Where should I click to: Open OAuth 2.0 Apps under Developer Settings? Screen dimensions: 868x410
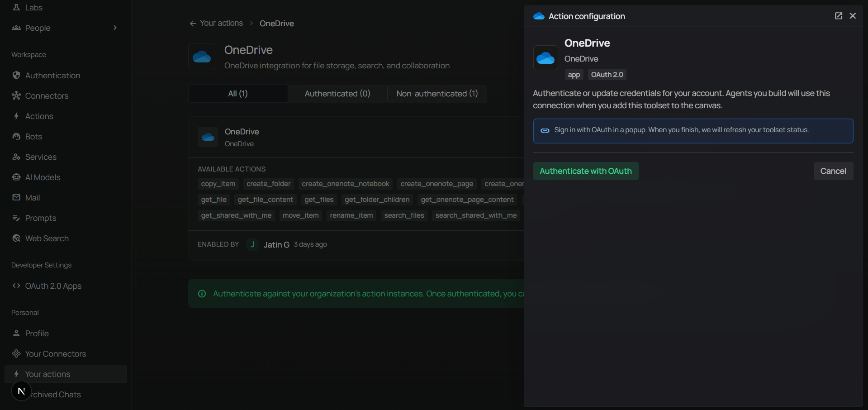pyautogui.click(x=53, y=286)
